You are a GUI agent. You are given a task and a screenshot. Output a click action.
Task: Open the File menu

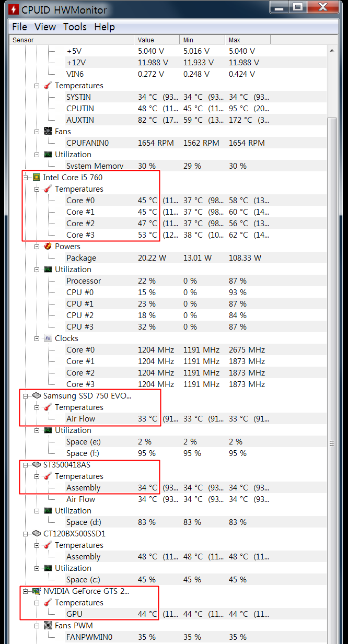point(19,27)
